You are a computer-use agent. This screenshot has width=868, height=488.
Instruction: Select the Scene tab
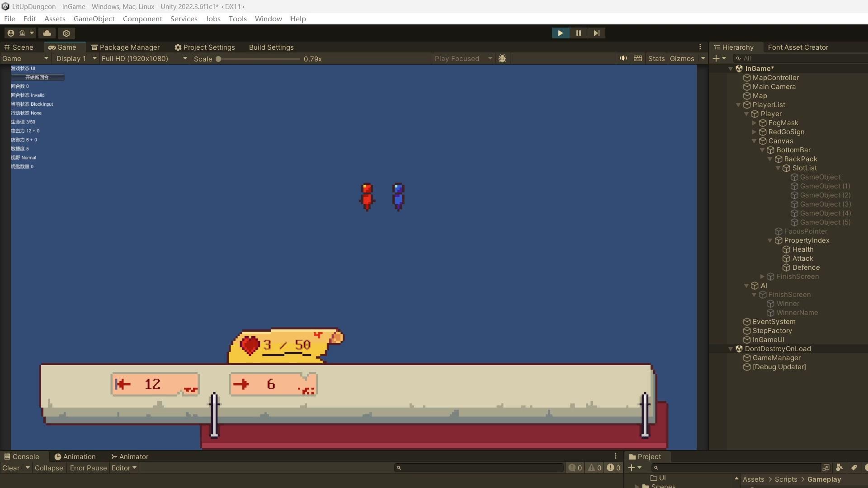pyautogui.click(x=23, y=47)
